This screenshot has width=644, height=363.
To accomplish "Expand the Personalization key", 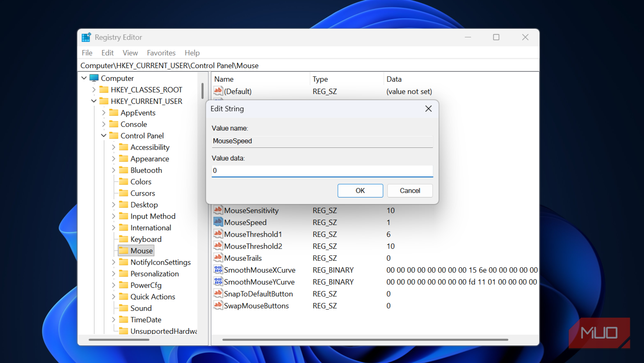I will click(x=114, y=273).
